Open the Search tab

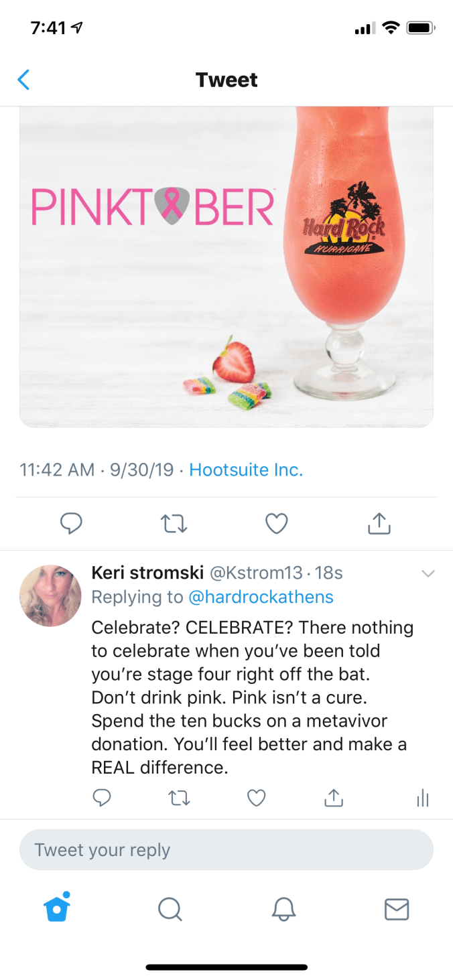[x=170, y=909]
